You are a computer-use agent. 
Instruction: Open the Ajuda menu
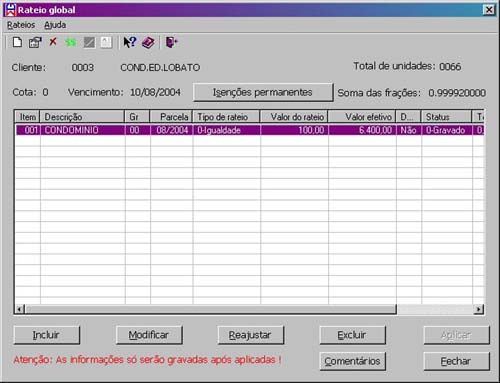pyautogui.click(x=55, y=25)
